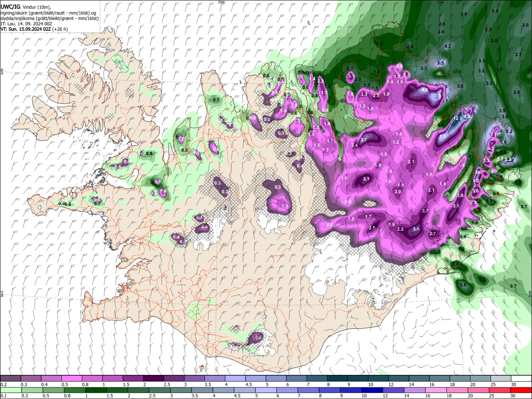532x399 pixels.
Task: Pick the upper legend swatch labelled 1
Action: (113, 379)
